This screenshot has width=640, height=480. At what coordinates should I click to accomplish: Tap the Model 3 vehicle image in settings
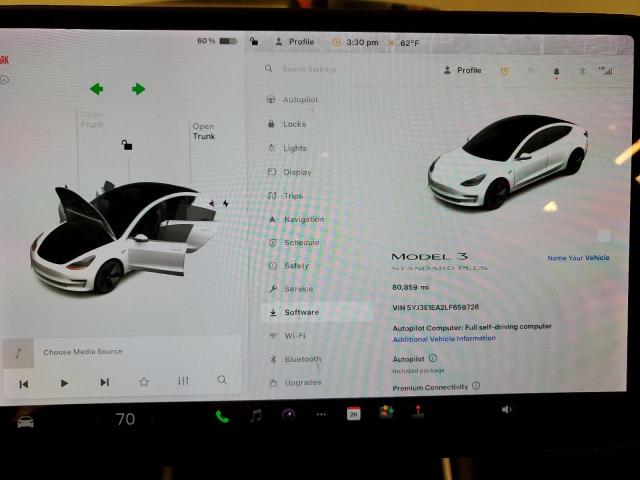508,162
